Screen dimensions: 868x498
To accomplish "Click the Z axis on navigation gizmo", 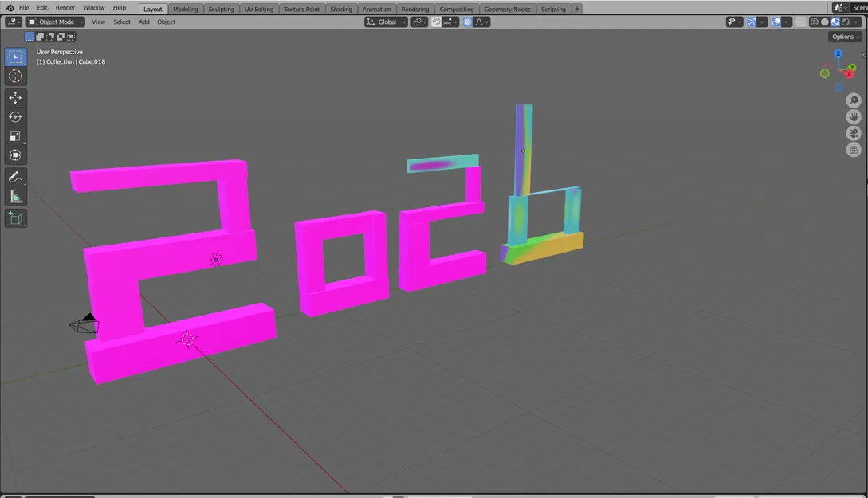I will point(838,53).
